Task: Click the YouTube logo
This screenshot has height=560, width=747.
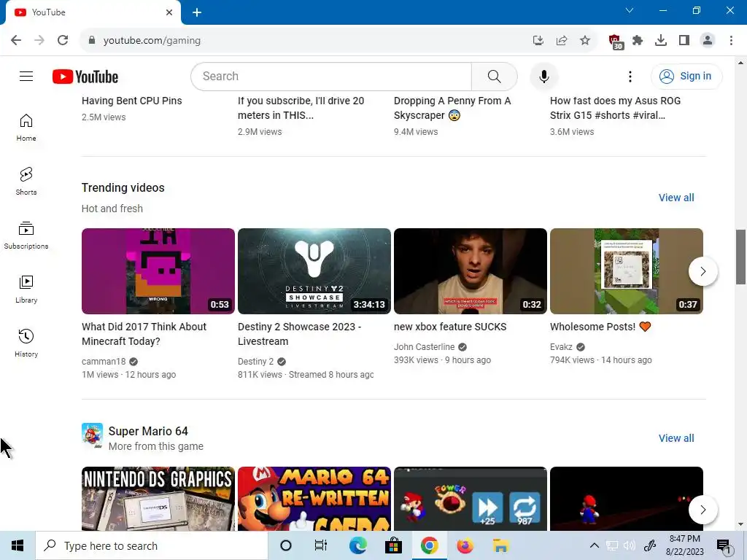Action: [x=85, y=77]
